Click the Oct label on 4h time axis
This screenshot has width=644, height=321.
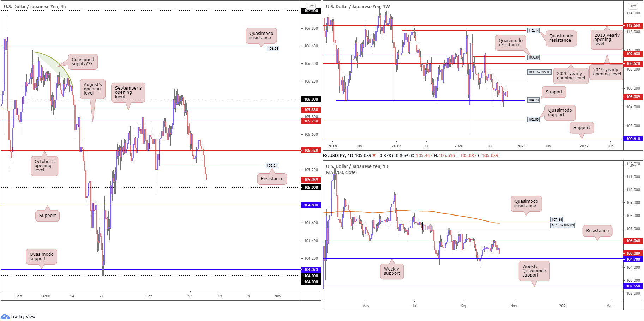click(x=149, y=296)
